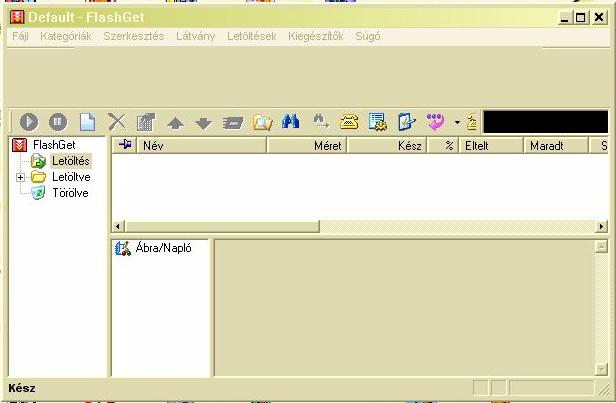Open the options icon with gear

(378, 122)
